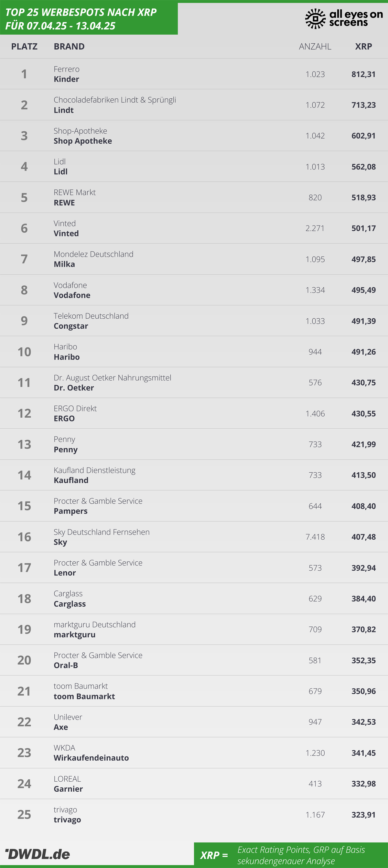This screenshot has width=388, height=868.
Task: Click the ANZAHL column header
Action: [315, 47]
